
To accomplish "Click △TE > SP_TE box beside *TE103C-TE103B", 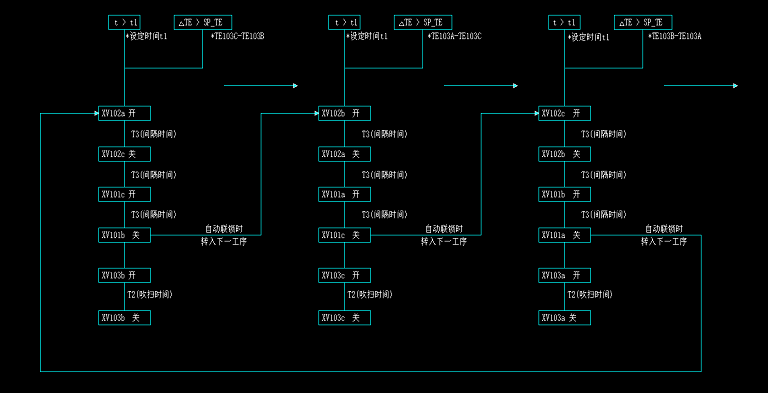I will coord(203,23).
